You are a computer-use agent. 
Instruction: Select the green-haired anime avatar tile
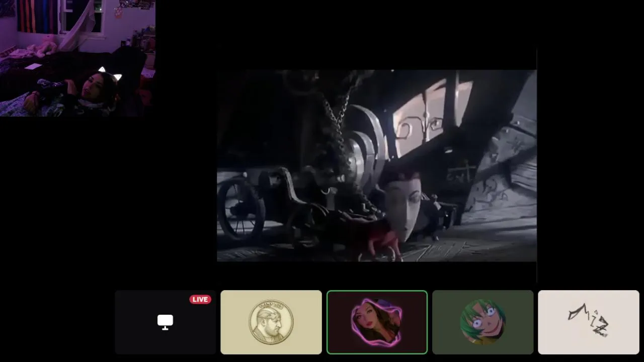[482, 322]
